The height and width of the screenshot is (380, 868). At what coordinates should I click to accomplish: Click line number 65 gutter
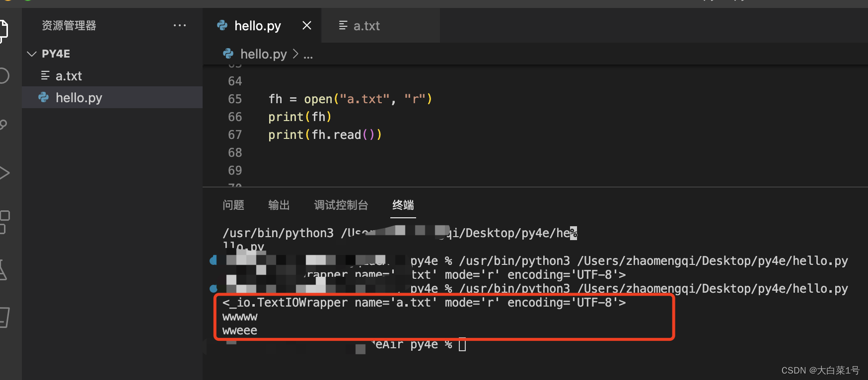[x=235, y=99]
